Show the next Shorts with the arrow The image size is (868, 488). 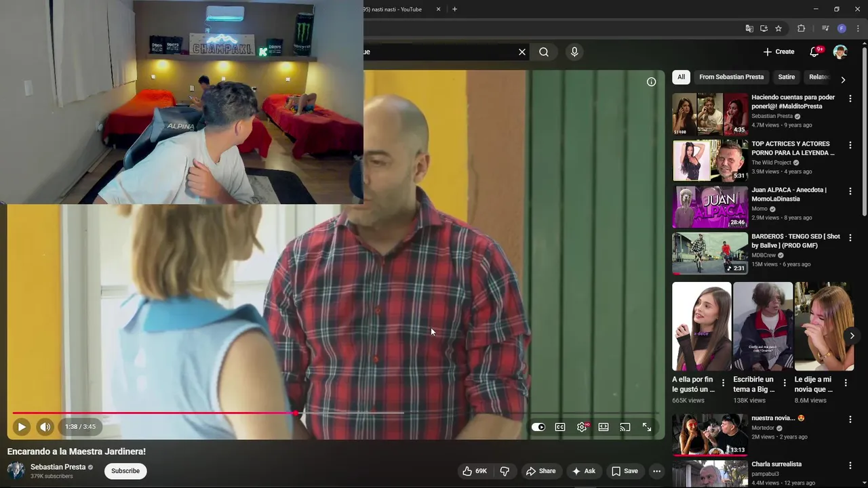tap(852, 336)
